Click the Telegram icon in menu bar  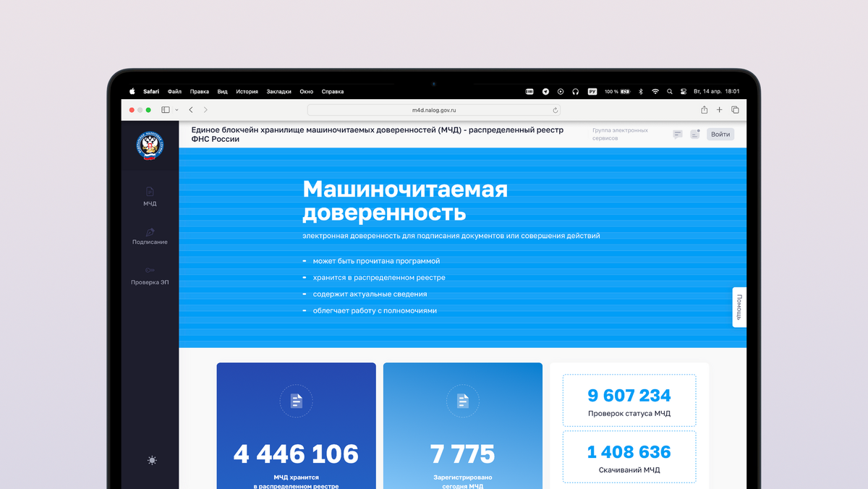(x=545, y=92)
